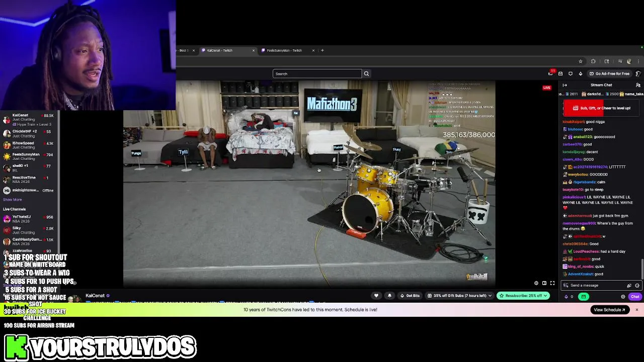
Task: Open Twitch user avatar menu
Action: coord(638,74)
